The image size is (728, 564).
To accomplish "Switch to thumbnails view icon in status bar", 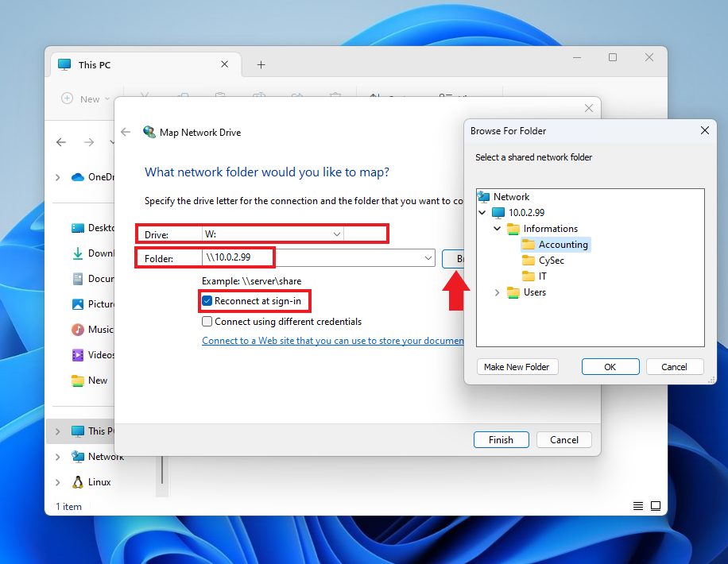I will tap(656, 506).
